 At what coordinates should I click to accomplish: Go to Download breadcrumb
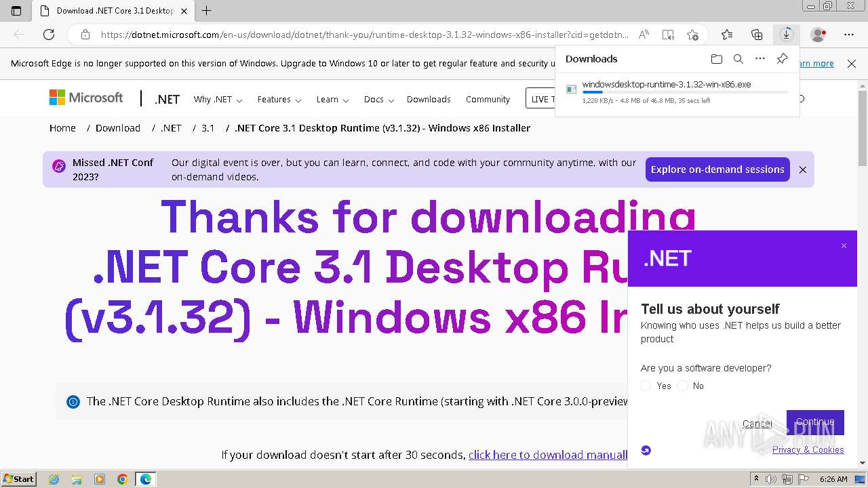pos(118,127)
